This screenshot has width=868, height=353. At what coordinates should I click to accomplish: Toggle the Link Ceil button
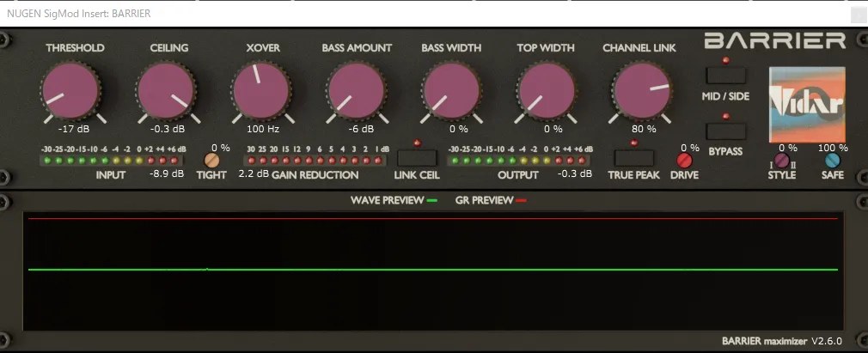tap(418, 157)
